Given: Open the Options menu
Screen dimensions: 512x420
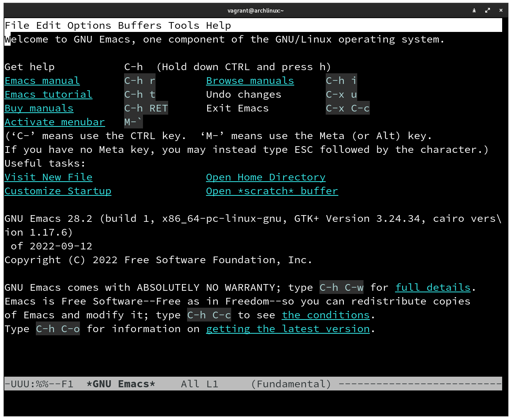Looking at the screenshot, I should coord(89,26).
